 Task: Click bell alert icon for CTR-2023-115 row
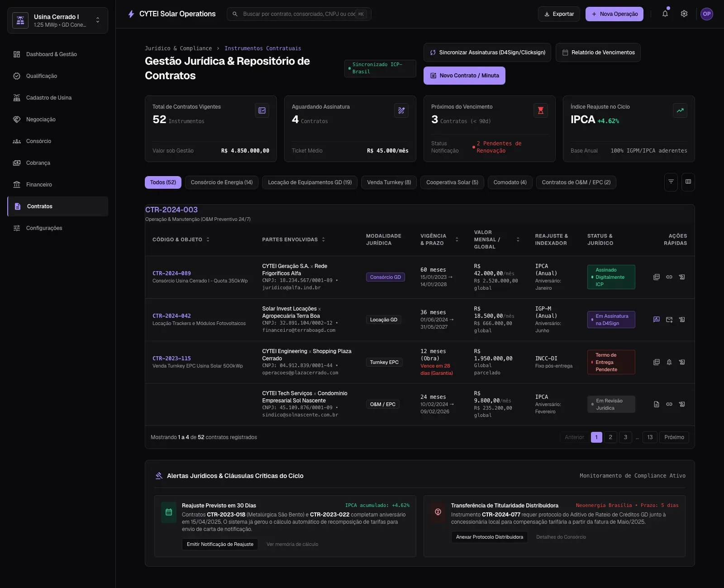click(669, 362)
